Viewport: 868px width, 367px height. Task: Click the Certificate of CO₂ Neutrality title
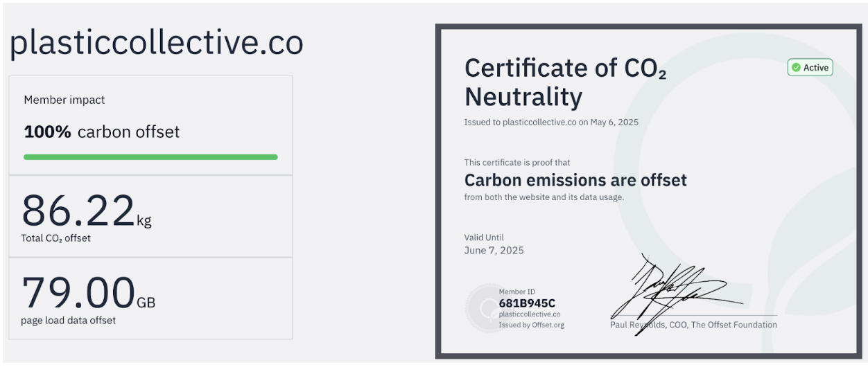point(565,82)
